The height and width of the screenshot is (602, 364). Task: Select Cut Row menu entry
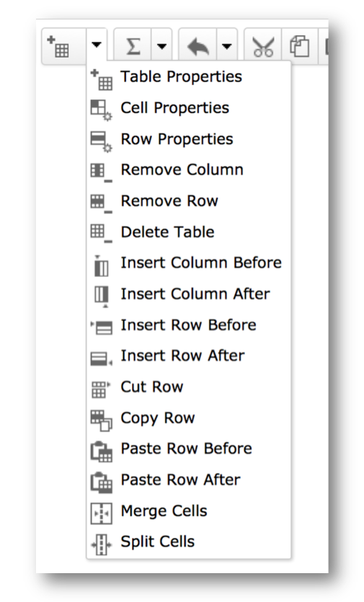[x=188, y=387]
